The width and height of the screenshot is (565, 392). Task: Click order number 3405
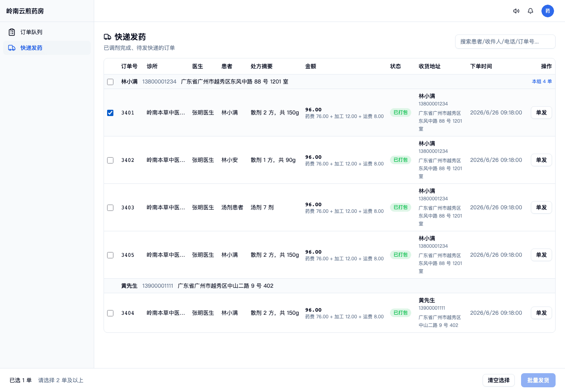(128, 255)
